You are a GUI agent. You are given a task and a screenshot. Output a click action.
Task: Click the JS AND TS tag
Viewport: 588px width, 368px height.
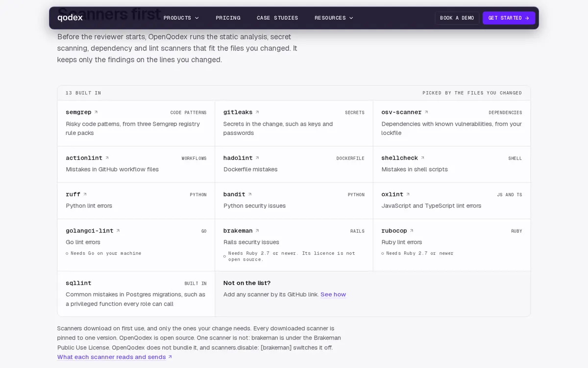pos(510,195)
